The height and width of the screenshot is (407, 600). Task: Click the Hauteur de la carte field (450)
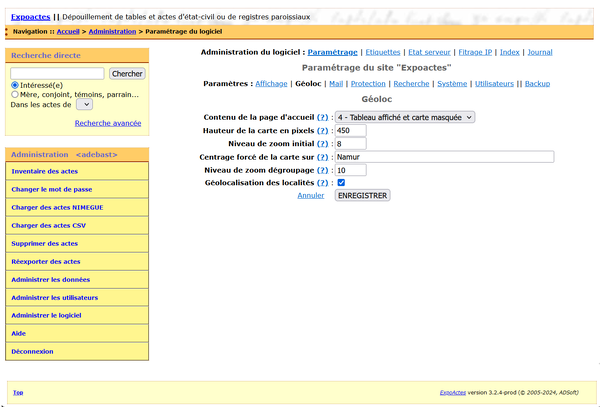pyautogui.click(x=351, y=130)
